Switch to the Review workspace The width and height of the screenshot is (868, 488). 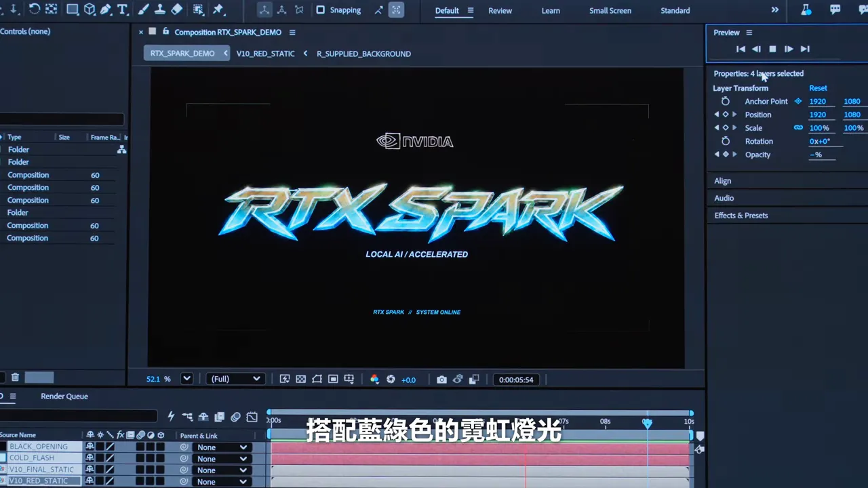tap(500, 11)
